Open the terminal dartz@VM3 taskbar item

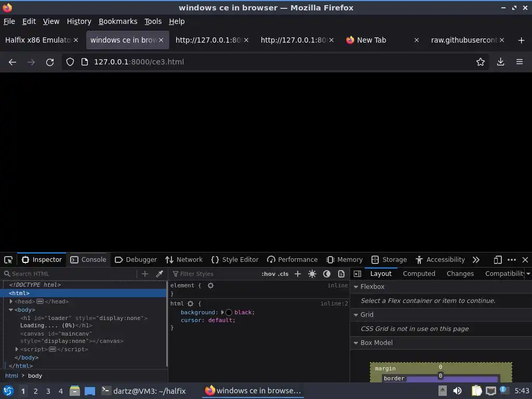coord(143,391)
